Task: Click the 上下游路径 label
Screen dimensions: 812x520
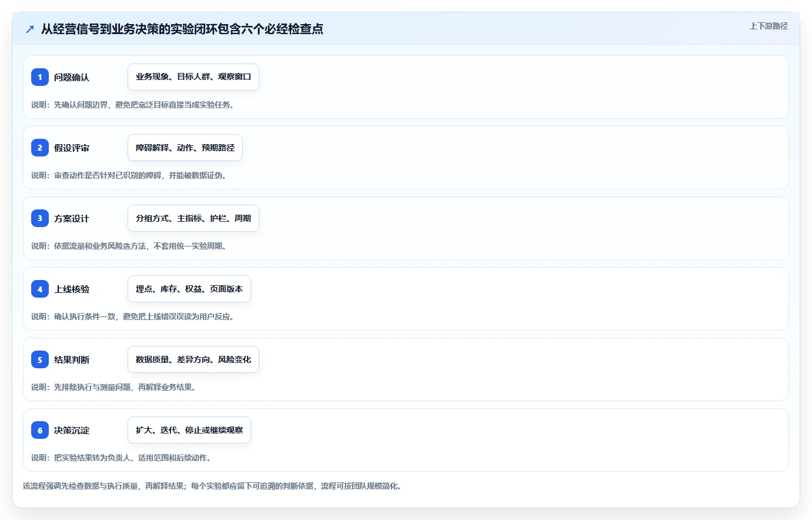Action: tap(768, 26)
